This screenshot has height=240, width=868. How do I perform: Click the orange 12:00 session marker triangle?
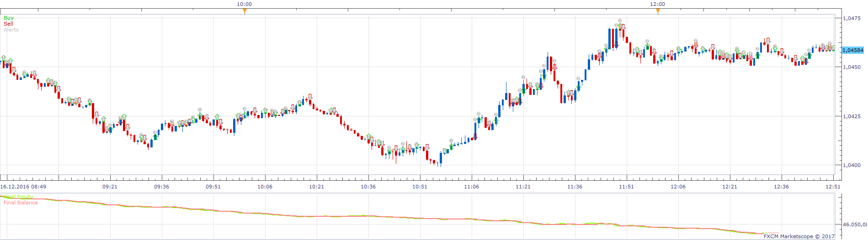pyautogui.click(x=658, y=10)
